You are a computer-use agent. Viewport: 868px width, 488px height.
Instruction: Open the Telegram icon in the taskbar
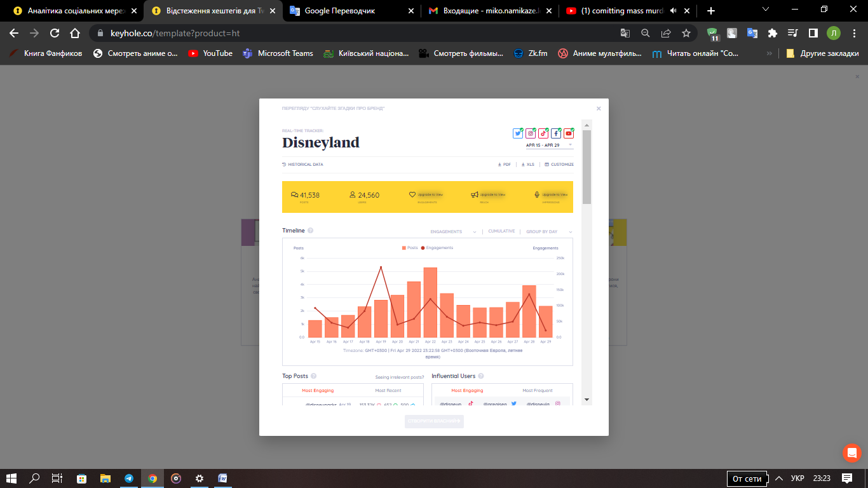[x=129, y=478]
